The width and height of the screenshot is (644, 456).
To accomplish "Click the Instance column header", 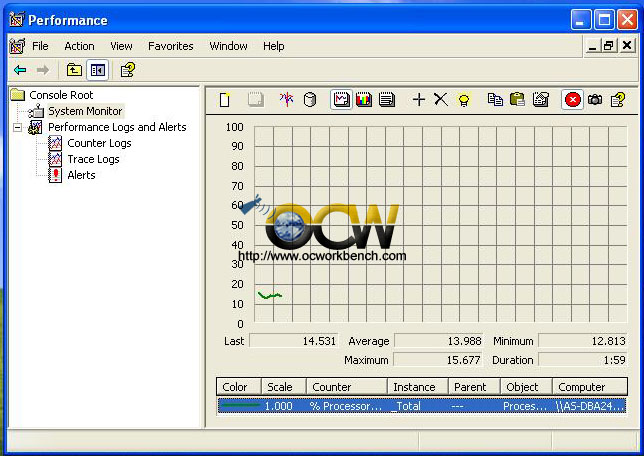I will (418, 387).
